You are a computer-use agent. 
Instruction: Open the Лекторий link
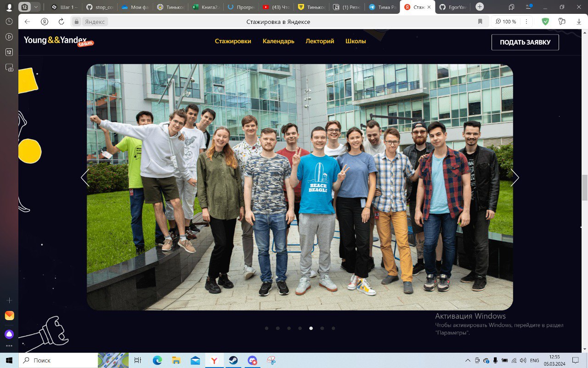pos(320,41)
